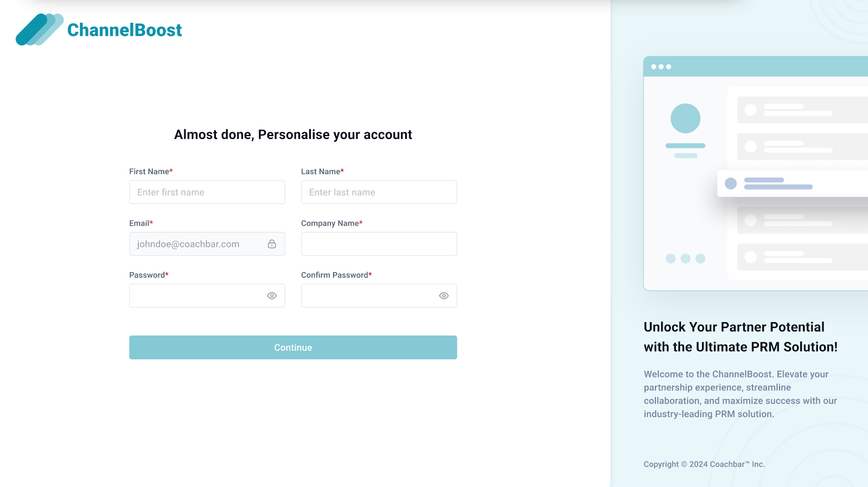This screenshot has width=868, height=487.
Task: Select the Company Name text box
Action: click(x=379, y=244)
